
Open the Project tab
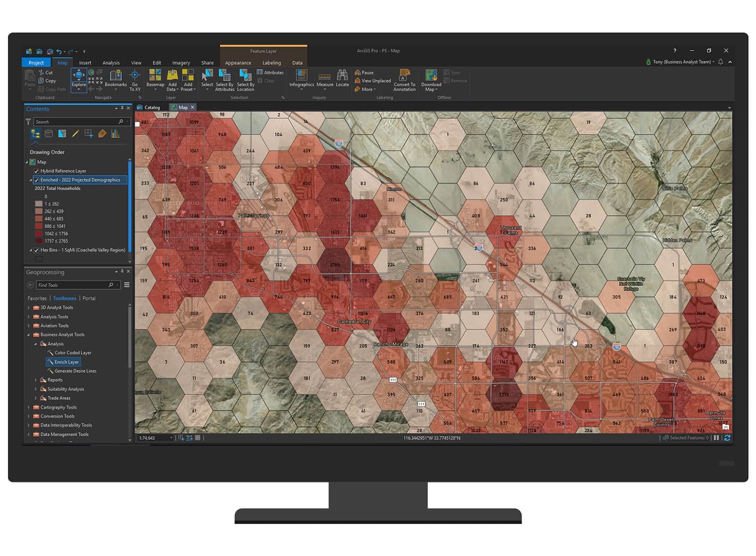point(36,62)
